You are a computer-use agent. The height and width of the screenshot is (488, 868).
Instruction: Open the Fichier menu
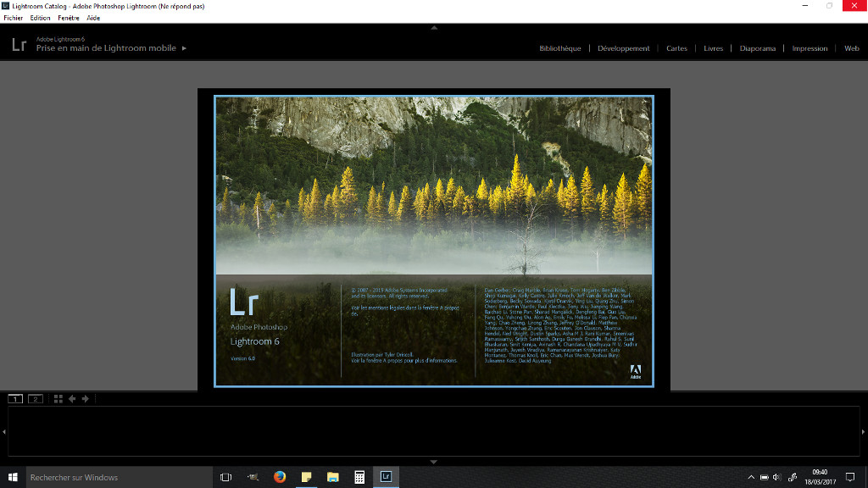pos(14,18)
